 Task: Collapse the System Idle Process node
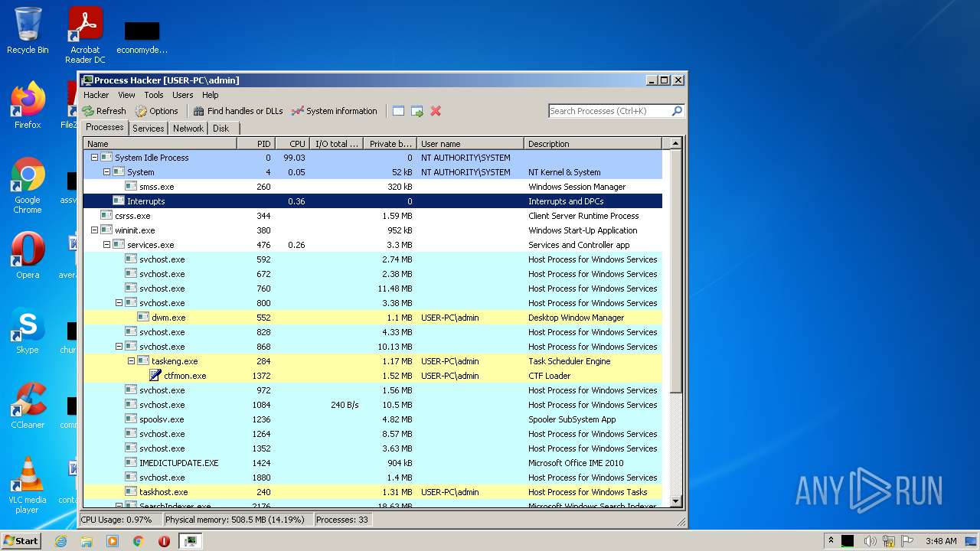coord(95,158)
